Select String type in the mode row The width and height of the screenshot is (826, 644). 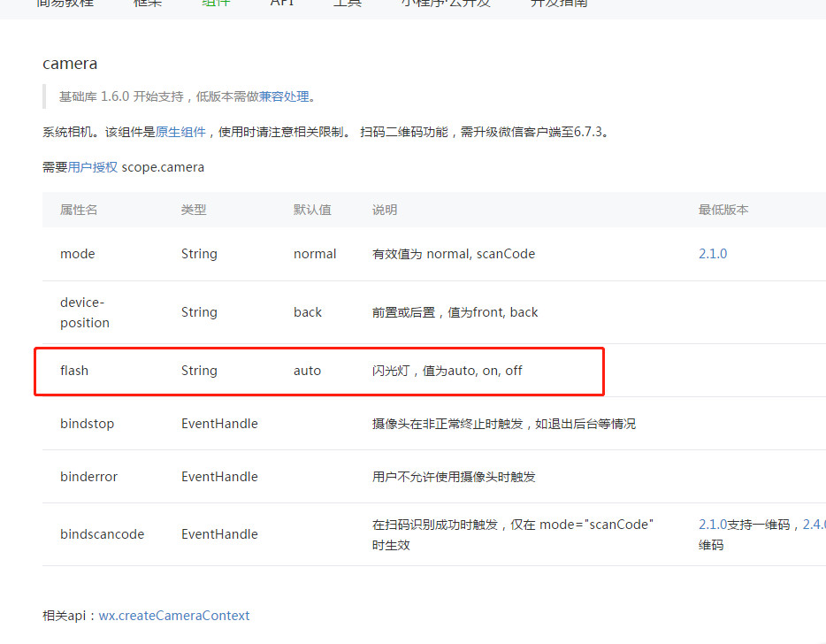[x=199, y=254]
